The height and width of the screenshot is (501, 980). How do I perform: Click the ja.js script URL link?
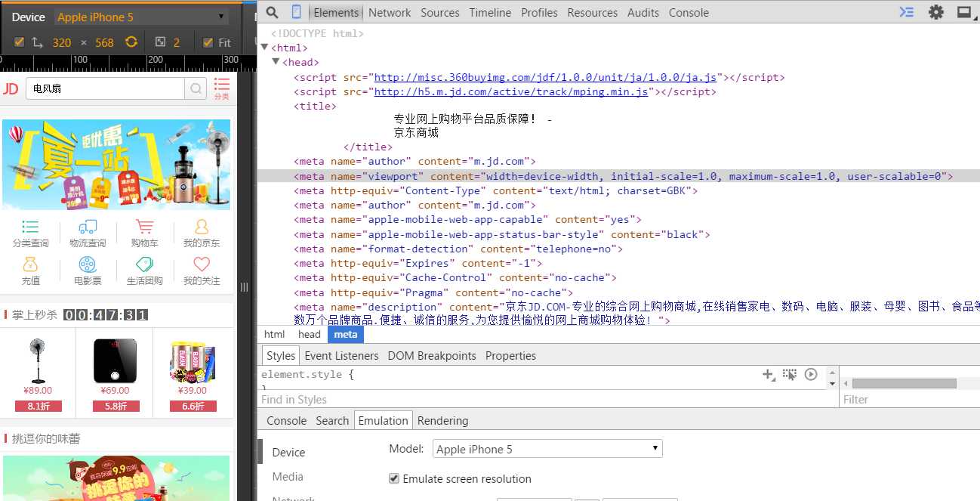(x=545, y=77)
